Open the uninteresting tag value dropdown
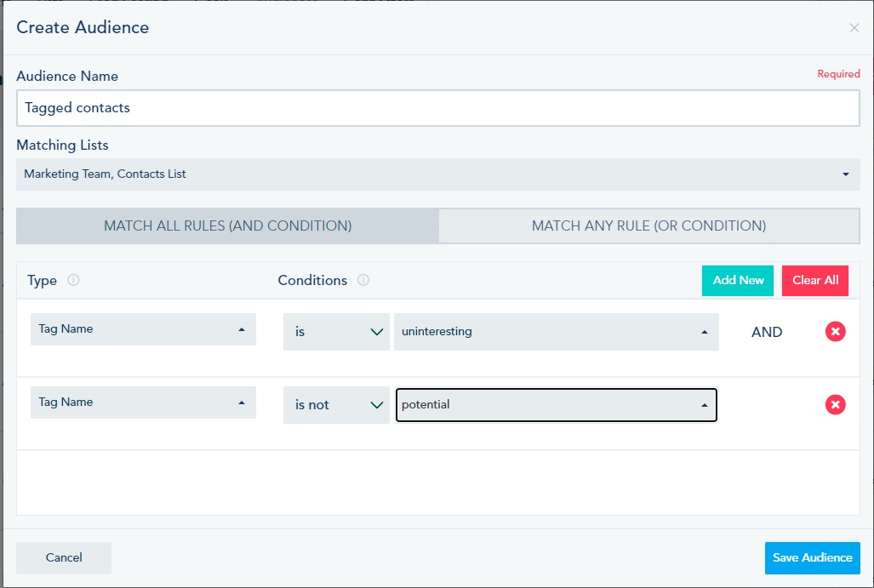 pyautogui.click(x=557, y=332)
